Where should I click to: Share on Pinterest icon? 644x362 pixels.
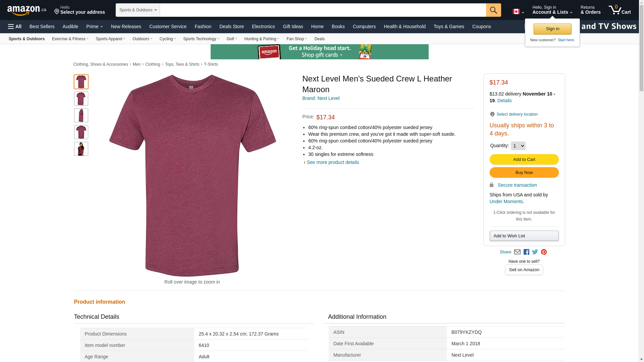(x=544, y=252)
